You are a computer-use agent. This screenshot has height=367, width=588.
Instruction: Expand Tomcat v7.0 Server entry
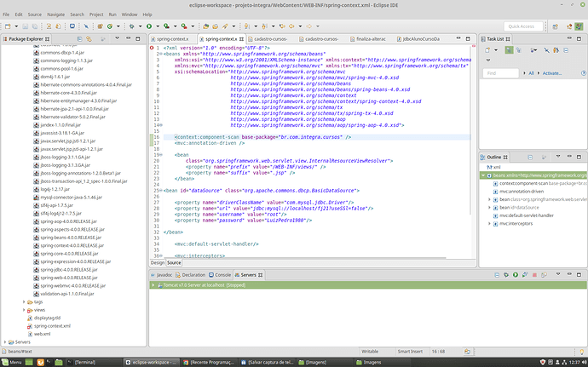153,285
